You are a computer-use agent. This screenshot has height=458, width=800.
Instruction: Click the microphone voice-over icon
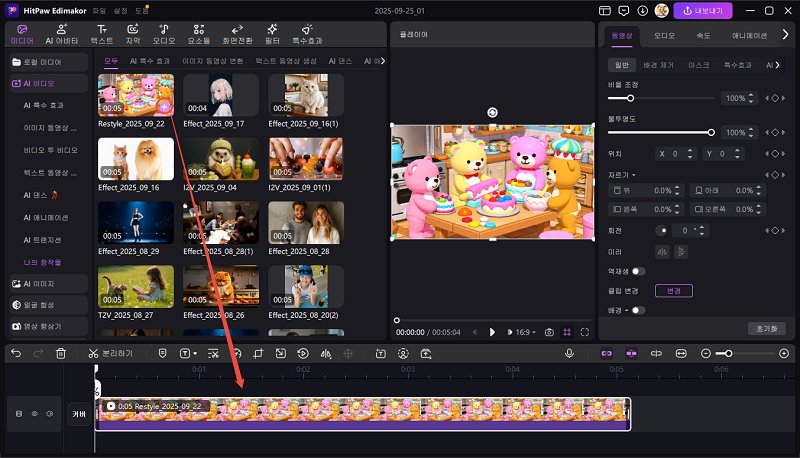click(569, 353)
